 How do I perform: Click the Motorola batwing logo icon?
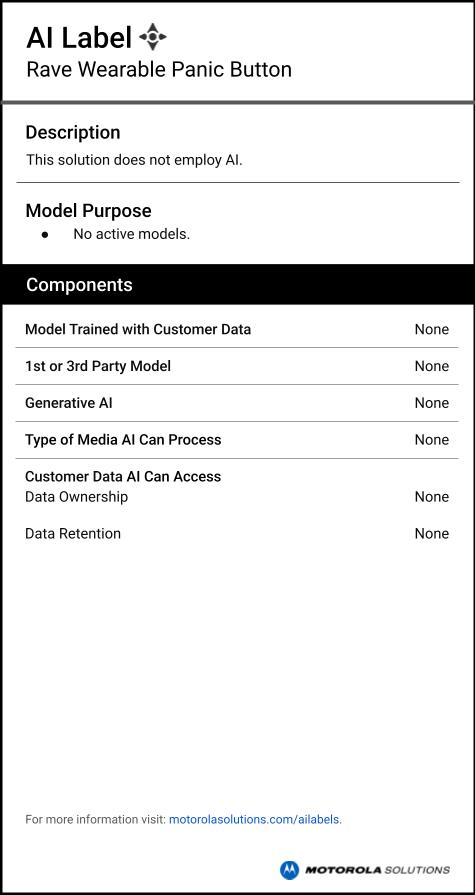click(289, 870)
